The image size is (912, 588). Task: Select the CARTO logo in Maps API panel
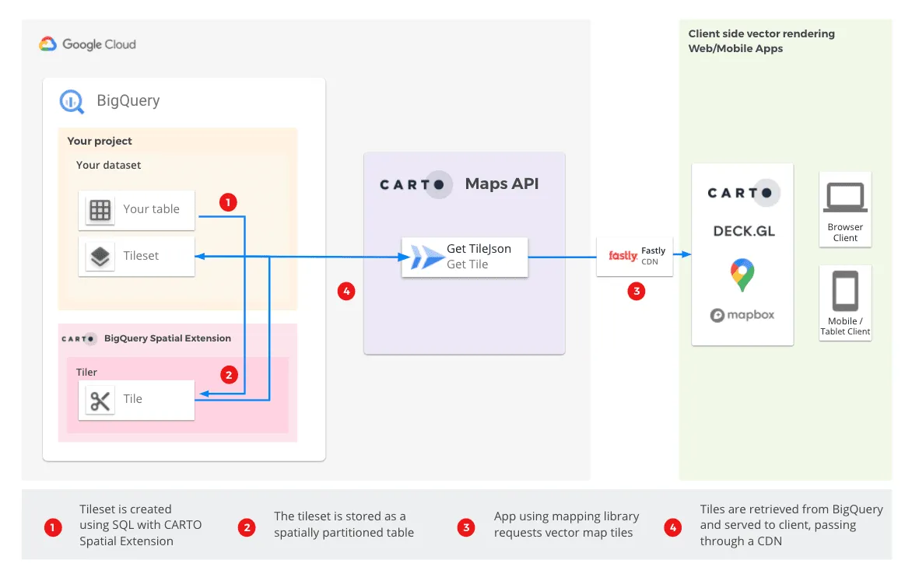coord(413,184)
